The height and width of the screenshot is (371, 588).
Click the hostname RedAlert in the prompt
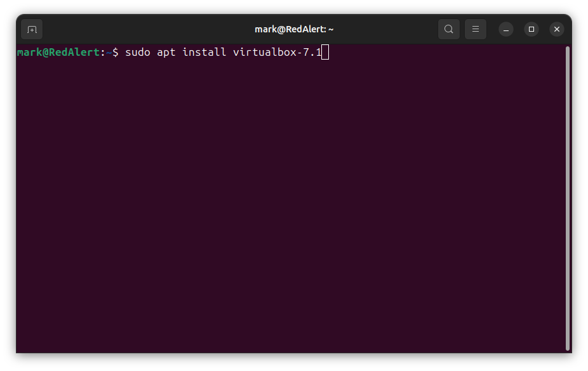click(x=74, y=53)
